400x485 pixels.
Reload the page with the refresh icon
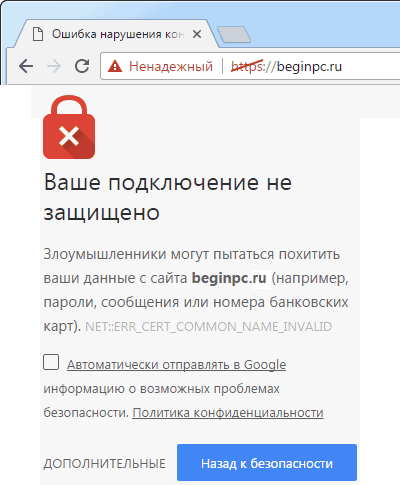pyautogui.click(x=82, y=66)
